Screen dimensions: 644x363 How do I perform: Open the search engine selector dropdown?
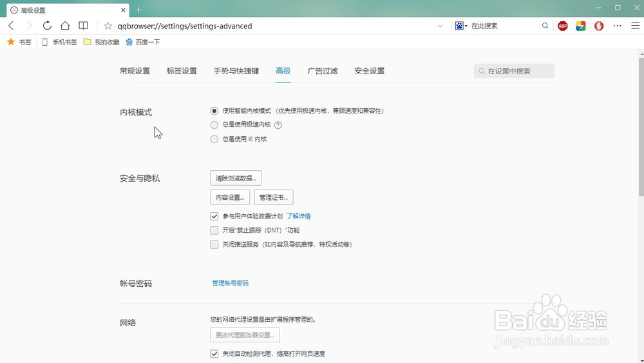461,26
